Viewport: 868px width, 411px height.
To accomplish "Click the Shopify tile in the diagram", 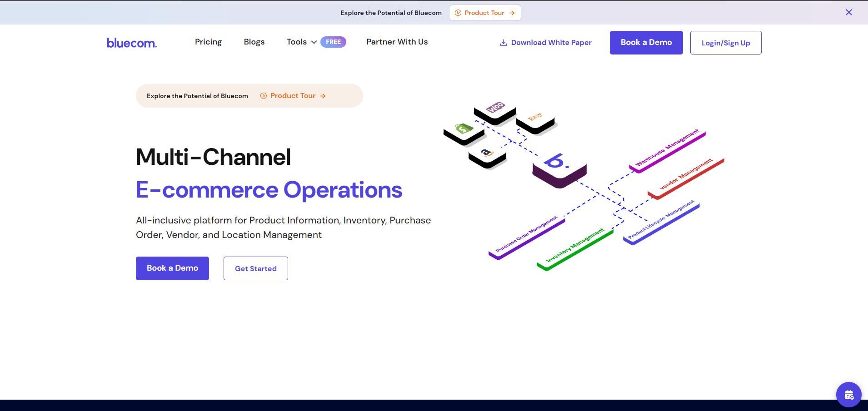I will [464, 133].
